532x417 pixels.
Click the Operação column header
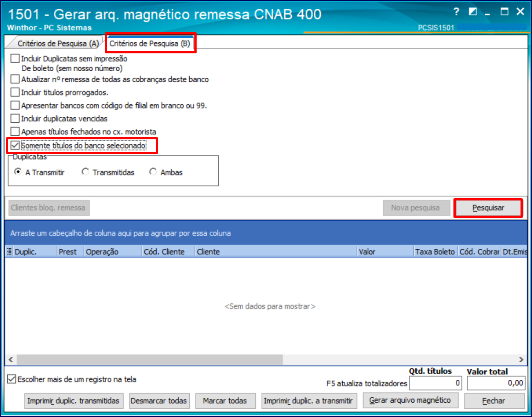pos(113,251)
